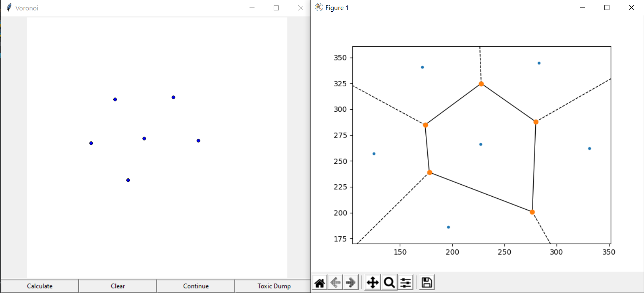Go forward to next view arrow
The image size is (644, 293).
click(x=351, y=283)
